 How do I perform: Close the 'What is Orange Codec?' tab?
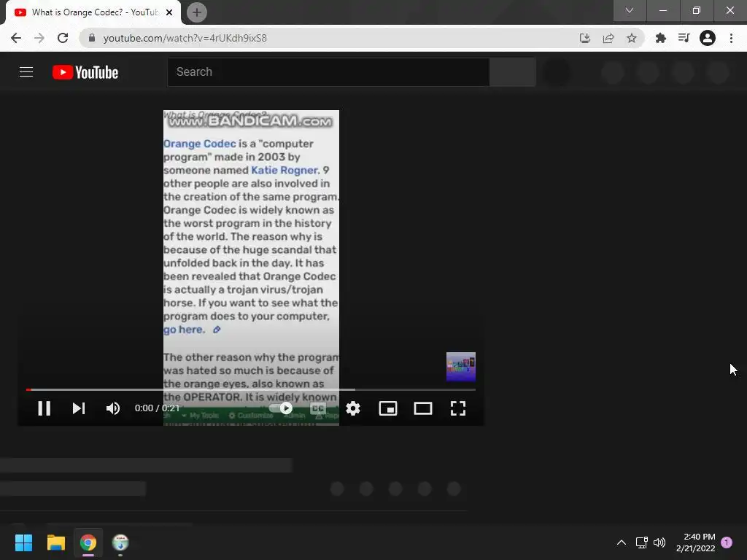(x=169, y=12)
